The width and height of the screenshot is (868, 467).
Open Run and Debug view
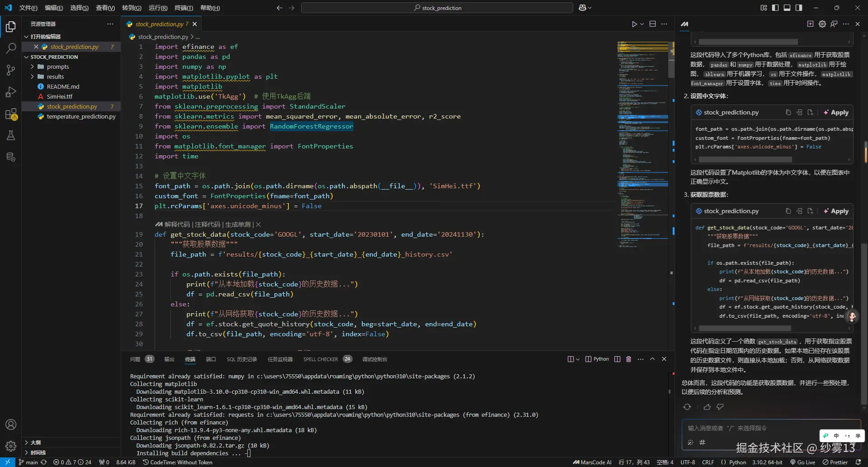pos(11,92)
